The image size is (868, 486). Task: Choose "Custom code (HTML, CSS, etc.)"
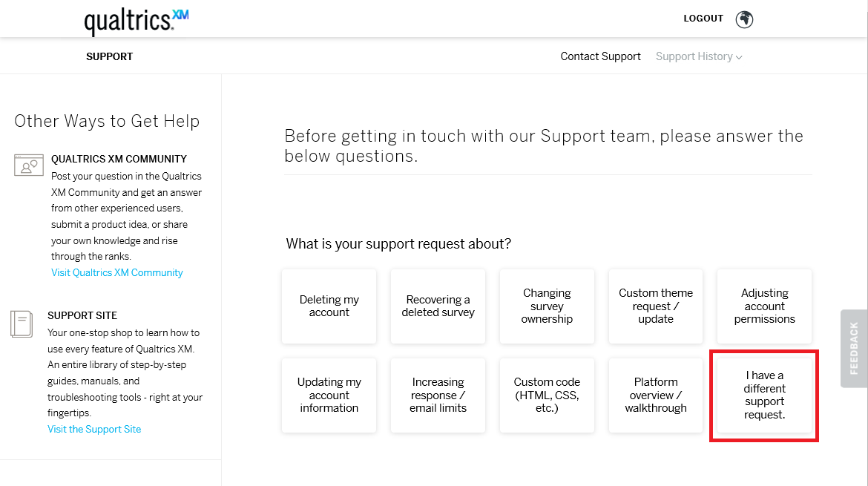point(547,395)
